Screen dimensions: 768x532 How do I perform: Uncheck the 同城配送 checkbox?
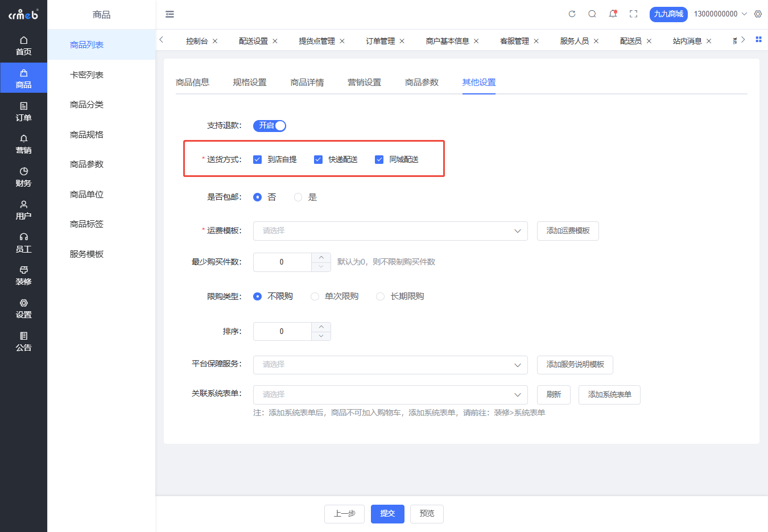pyautogui.click(x=379, y=160)
